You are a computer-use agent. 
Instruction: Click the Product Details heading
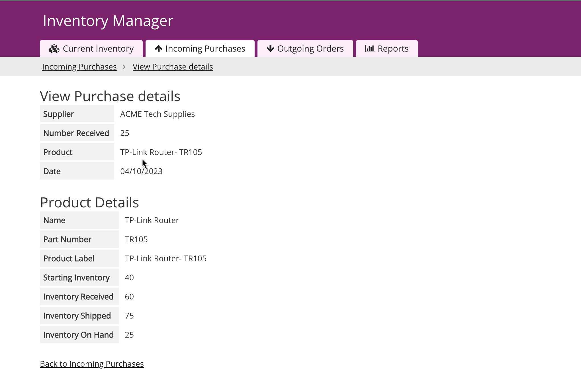[x=89, y=203]
